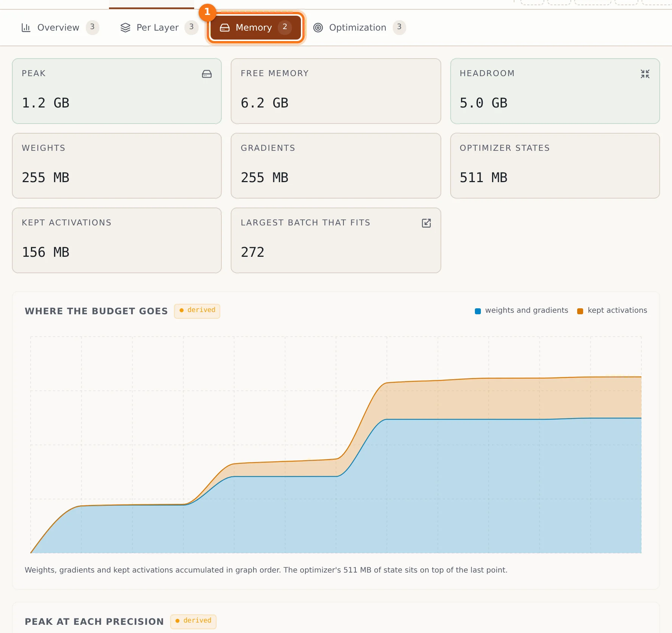
Task: Click the Free Memory value 6.2 GB
Action: coord(265,103)
